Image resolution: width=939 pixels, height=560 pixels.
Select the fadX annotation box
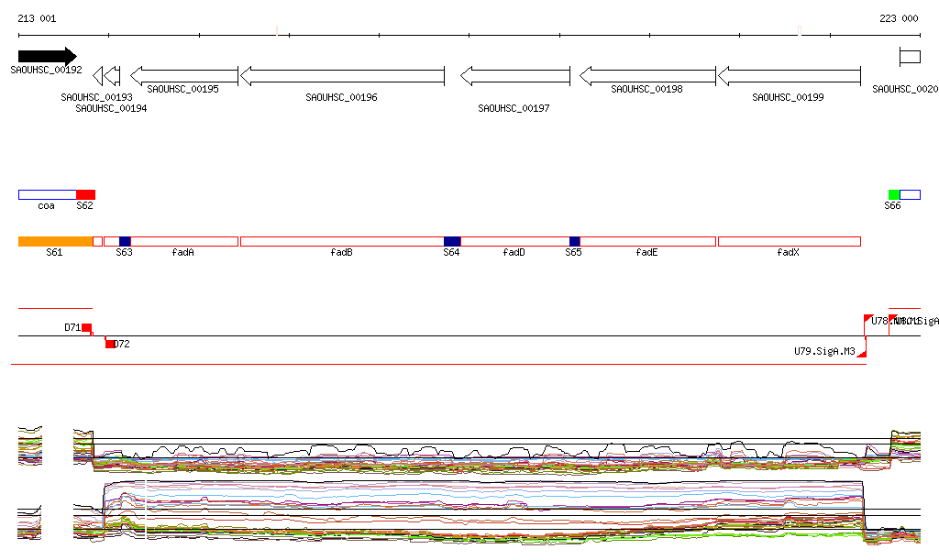point(789,241)
